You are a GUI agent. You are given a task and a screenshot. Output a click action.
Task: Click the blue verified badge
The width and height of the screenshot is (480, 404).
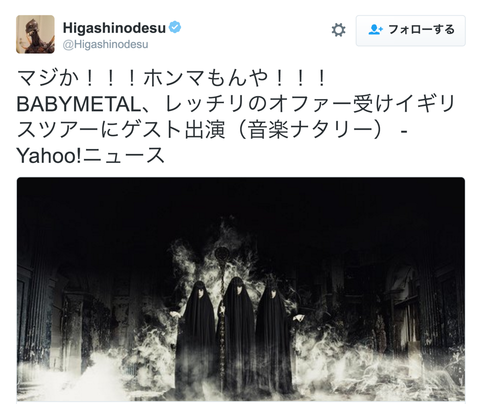(x=175, y=27)
